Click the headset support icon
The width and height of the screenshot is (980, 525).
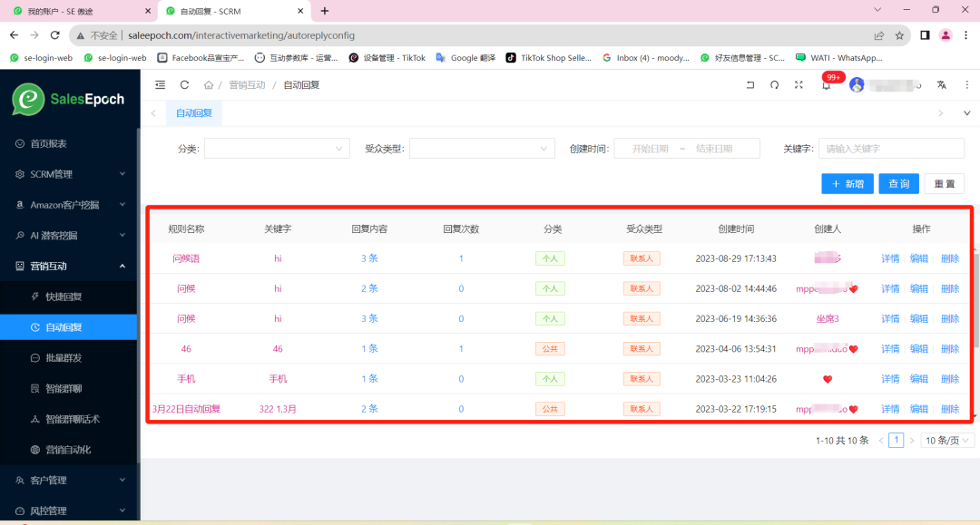(774, 85)
